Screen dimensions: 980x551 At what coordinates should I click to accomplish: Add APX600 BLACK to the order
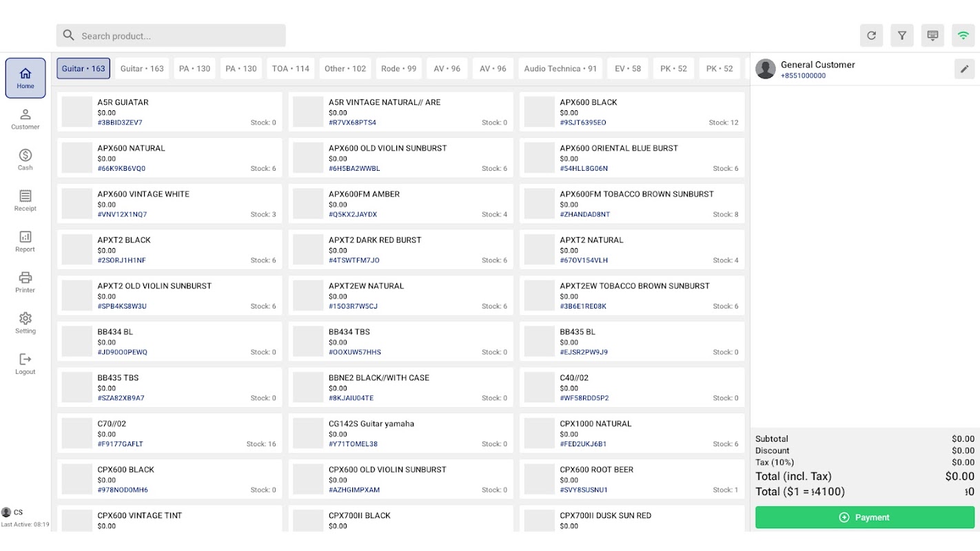(632, 112)
